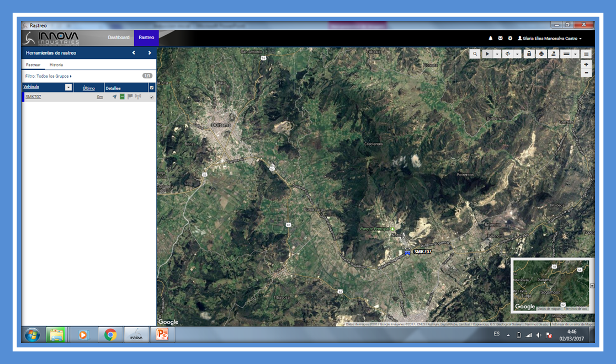
Task: Click the navigation arrow icon for SMK707
Action: [x=115, y=97]
